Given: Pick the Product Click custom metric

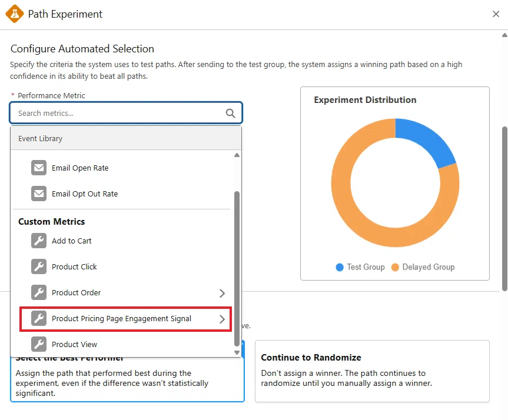Looking at the screenshot, I should coord(74,267).
